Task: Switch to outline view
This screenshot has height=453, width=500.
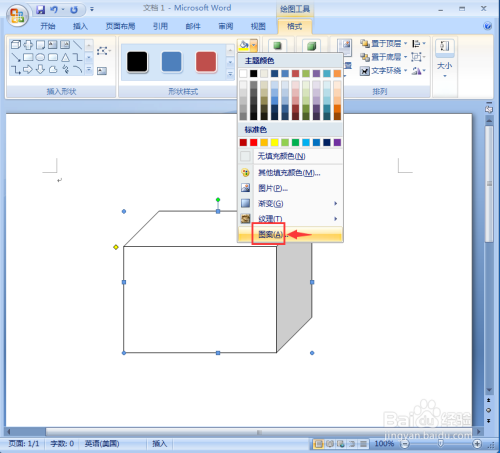Action: (x=352, y=444)
